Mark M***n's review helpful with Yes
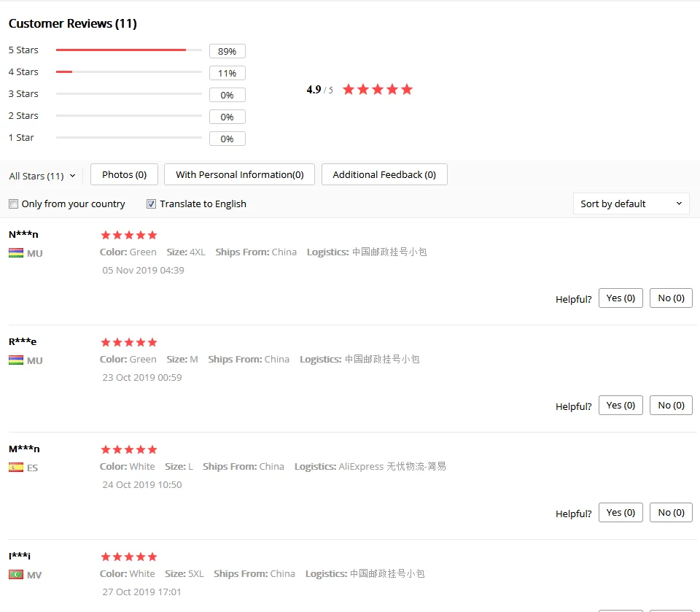Viewport: 700px width, 612px height. (621, 512)
